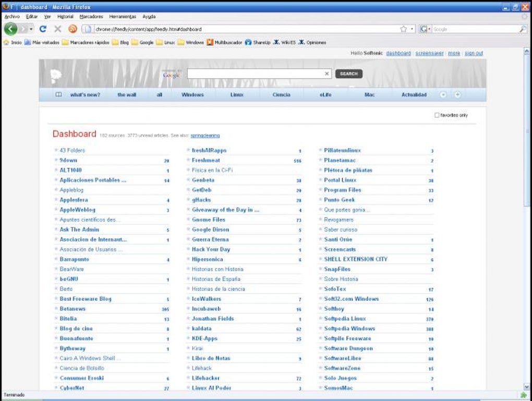
Task: Toggle the favorite star beside Hipersonica
Action: click(x=188, y=259)
